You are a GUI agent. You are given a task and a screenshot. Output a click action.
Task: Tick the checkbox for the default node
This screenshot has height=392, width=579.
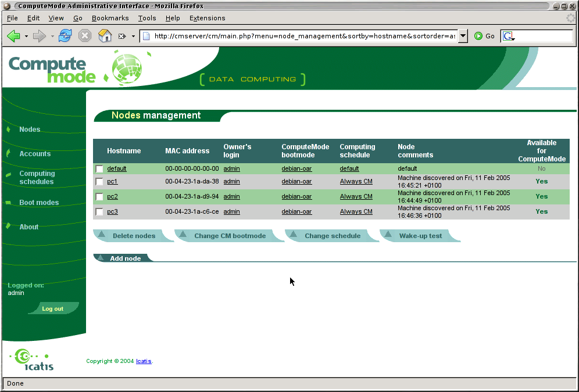click(x=99, y=169)
